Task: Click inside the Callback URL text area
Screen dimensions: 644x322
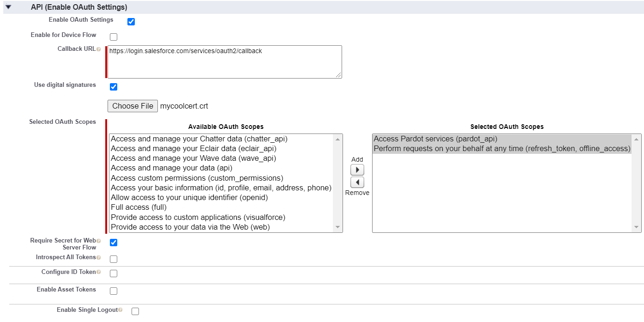Action: point(225,62)
